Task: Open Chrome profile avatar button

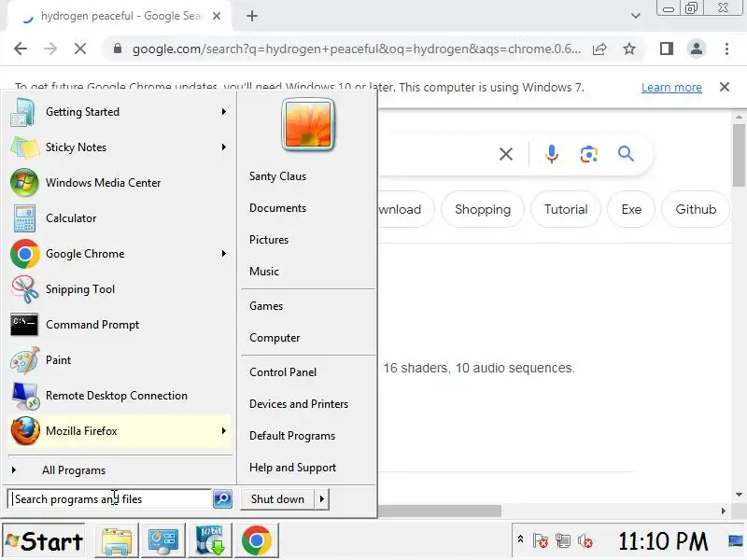Action: click(696, 49)
